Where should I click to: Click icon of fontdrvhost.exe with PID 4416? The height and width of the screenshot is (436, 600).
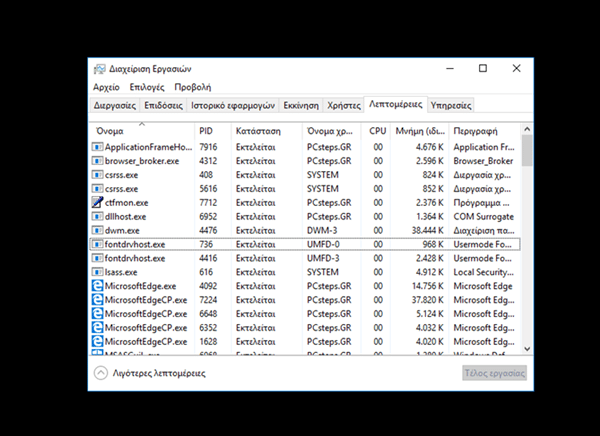98,258
